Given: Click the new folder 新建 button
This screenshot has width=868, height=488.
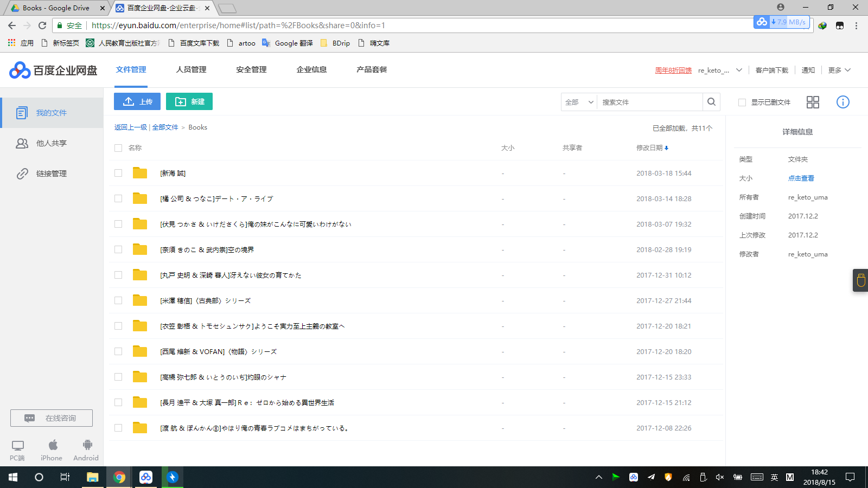Looking at the screenshot, I should pos(189,101).
